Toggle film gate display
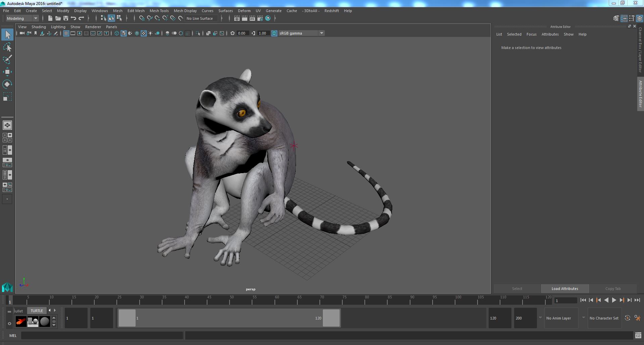The image size is (644, 345). (x=73, y=33)
